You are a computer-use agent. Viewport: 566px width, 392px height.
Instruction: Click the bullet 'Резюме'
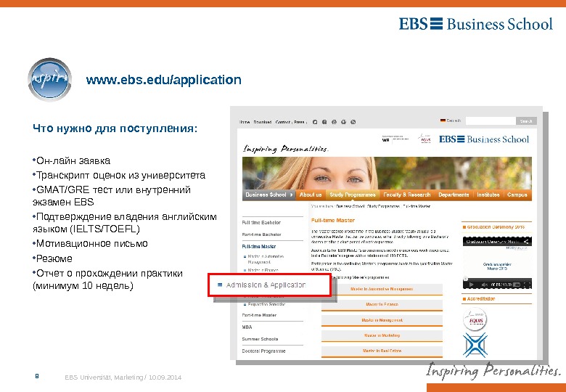point(54,258)
